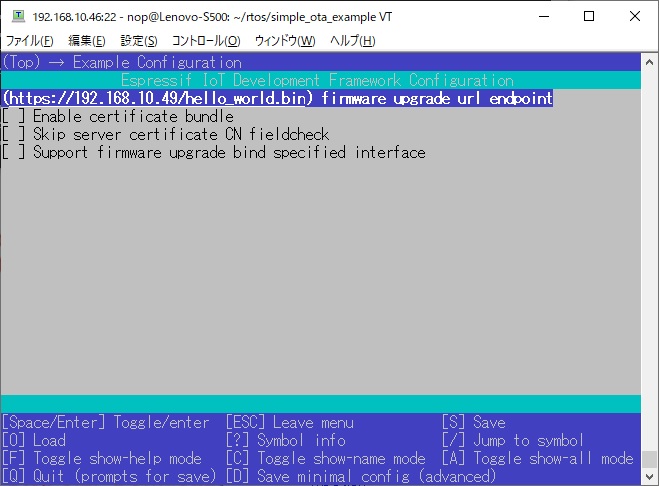
Task: Click the [Q] Quit hint
Action: [109, 477]
